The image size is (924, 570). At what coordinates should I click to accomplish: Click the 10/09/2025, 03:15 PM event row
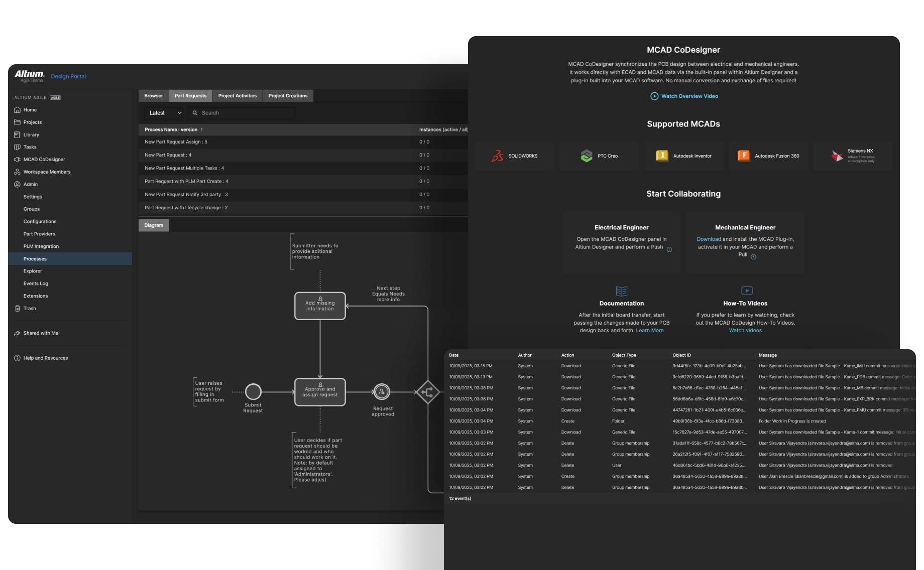pyautogui.click(x=680, y=366)
